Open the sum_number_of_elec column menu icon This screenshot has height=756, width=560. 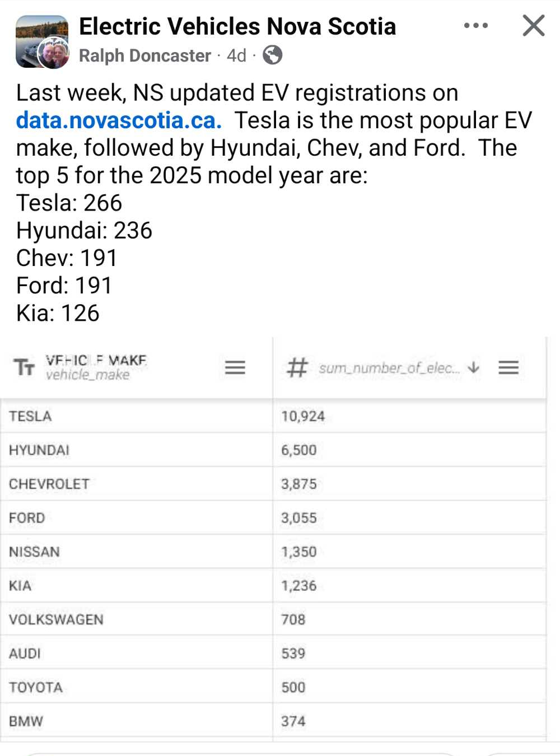(508, 367)
